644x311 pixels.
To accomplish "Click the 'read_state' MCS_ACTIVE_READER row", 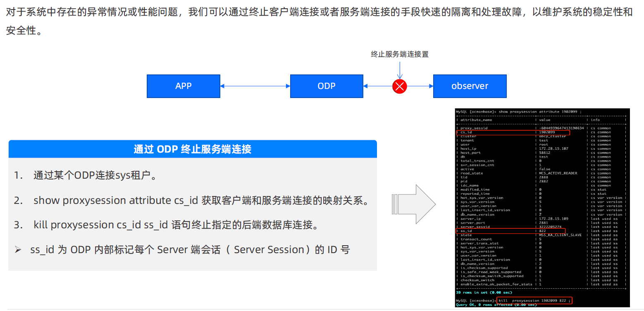I will (541, 173).
